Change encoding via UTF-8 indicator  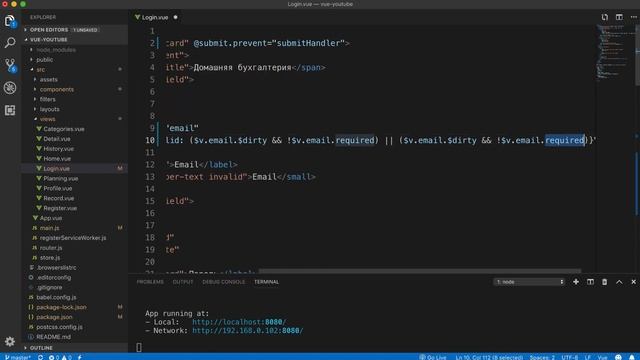pos(569,357)
